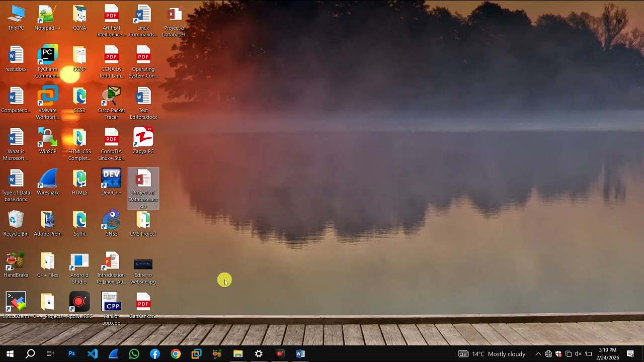Launch WinSCP desktop shortcut

48,142
